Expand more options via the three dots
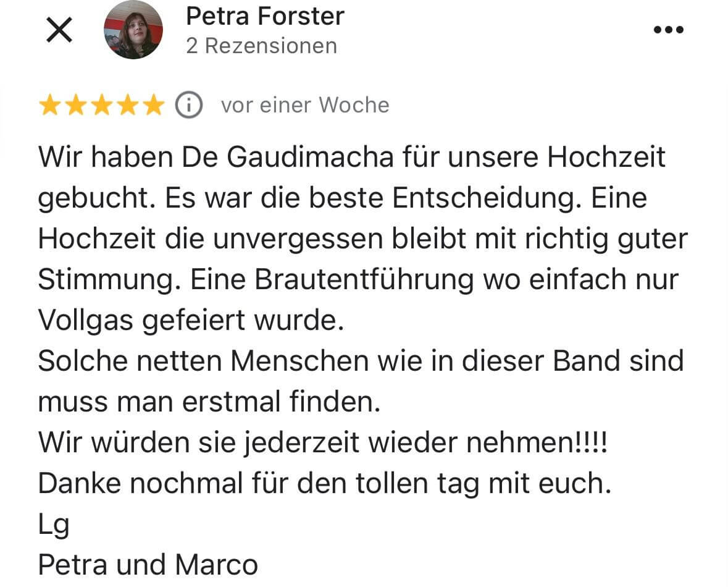The image size is (728, 587). (x=667, y=30)
